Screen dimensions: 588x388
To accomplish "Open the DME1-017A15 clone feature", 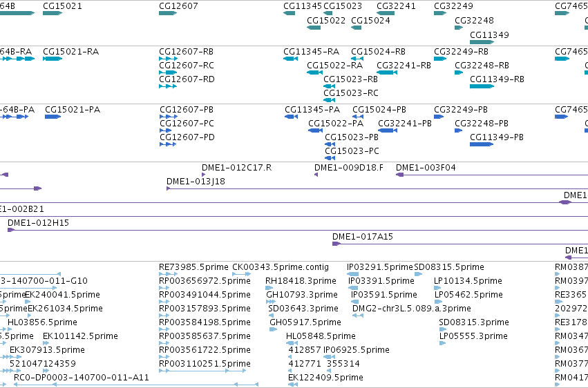I will pyautogui.click(x=460, y=244).
